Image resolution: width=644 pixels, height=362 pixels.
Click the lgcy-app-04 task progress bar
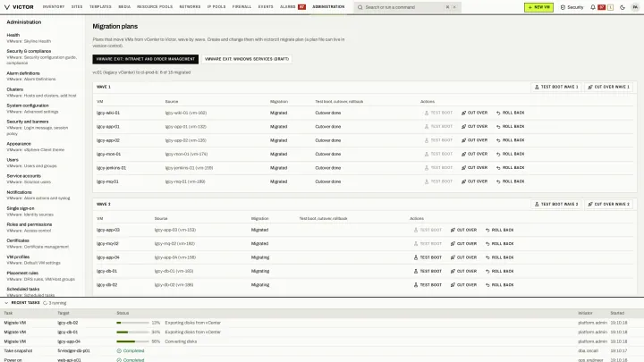tap(132, 341)
